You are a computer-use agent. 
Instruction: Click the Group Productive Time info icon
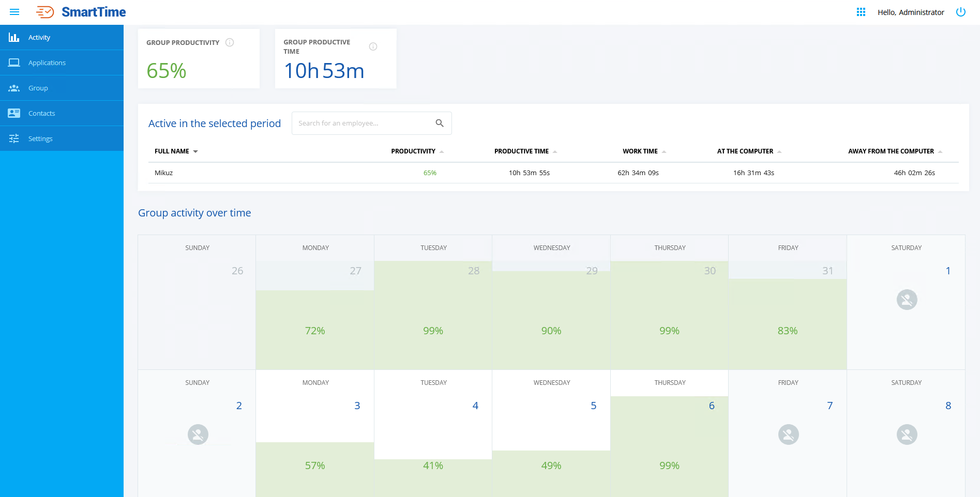point(373,46)
